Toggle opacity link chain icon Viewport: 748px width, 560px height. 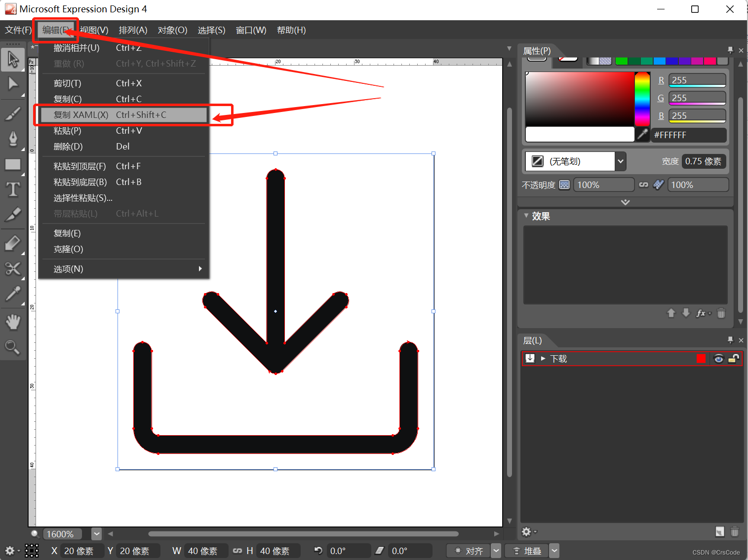coord(643,185)
